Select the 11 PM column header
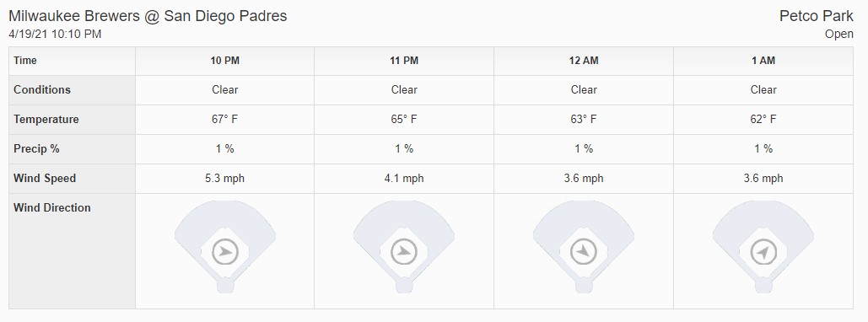Image resolution: width=868 pixels, height=322 pixels. pyautogui.click(x=404, y=61)
